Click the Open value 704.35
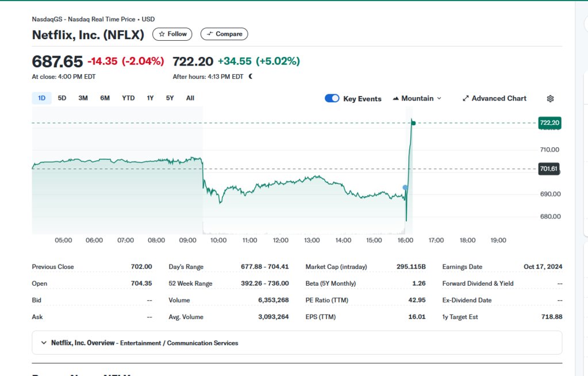 point(141,283)
